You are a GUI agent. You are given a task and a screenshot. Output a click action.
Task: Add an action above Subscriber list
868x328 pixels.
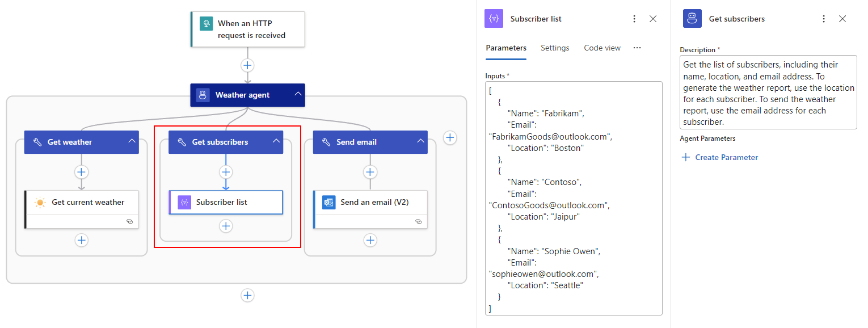click(x=226, y=172)
